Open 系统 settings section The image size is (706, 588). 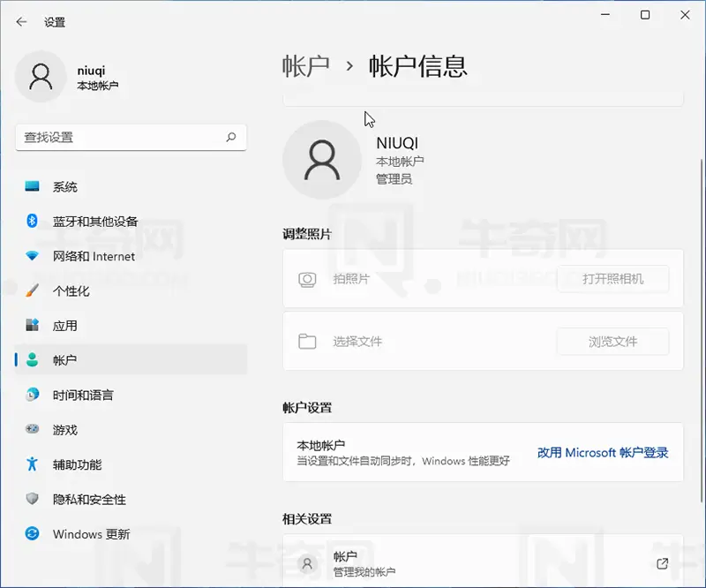(131, 186)
